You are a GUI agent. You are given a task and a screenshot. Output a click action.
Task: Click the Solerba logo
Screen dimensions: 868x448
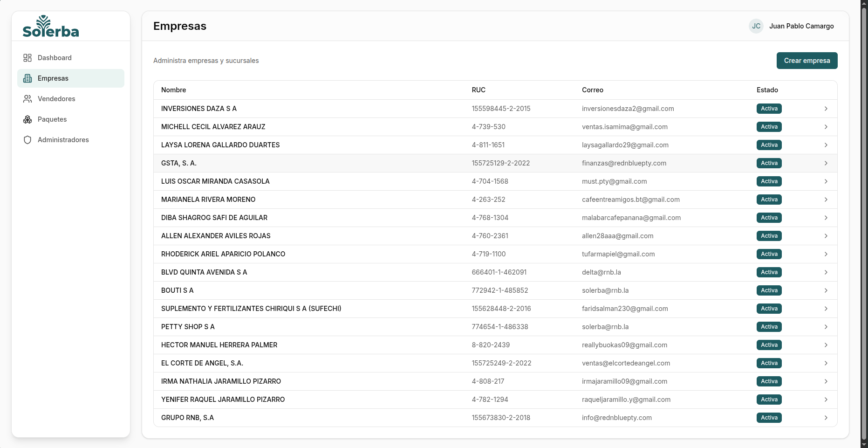51,27
